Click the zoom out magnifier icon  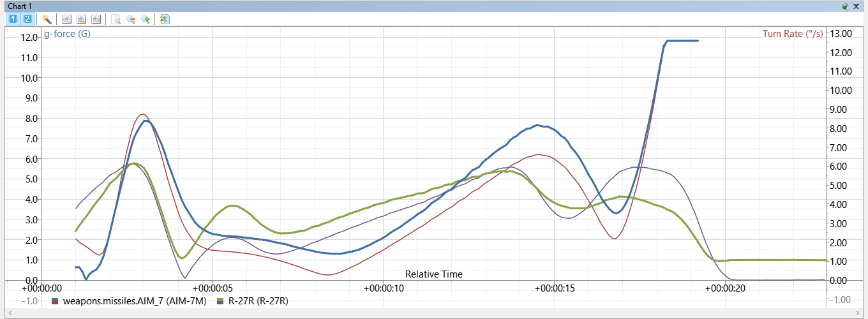(x=130, y=19)
